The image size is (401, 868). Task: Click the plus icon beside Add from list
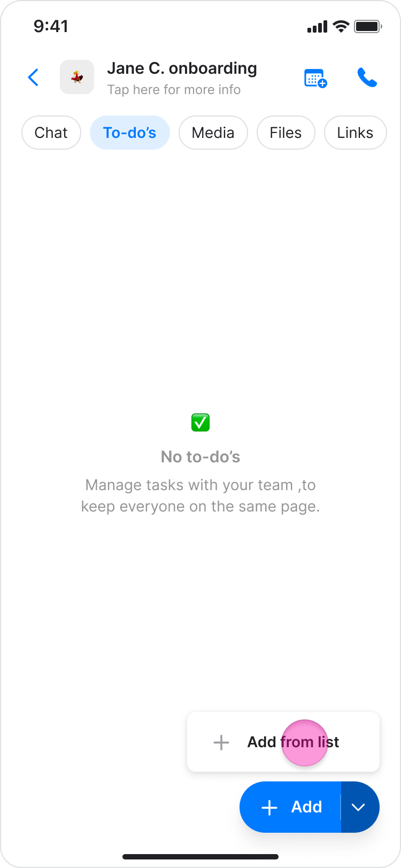[x=221, y=742]
